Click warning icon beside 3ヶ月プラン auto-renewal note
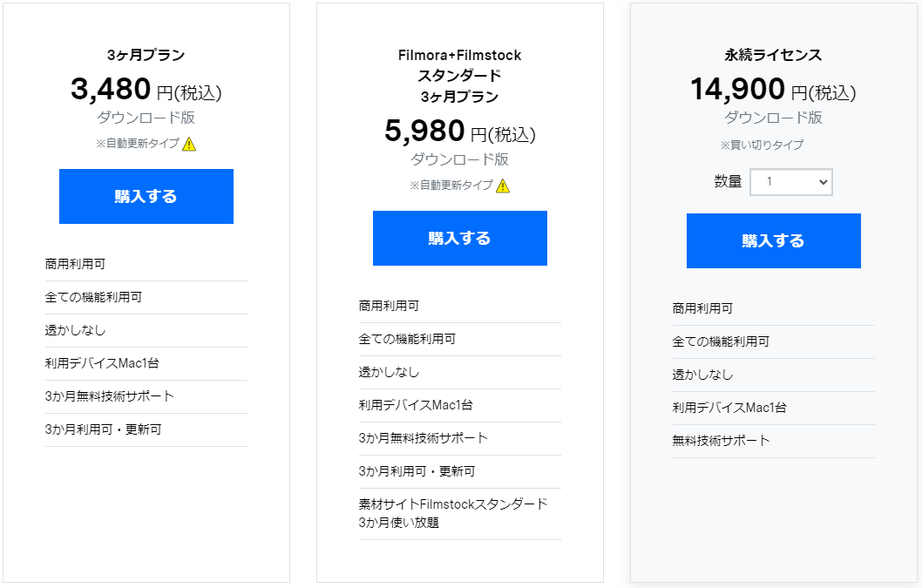This screenshot has height=588, width=922. [189, 144]
